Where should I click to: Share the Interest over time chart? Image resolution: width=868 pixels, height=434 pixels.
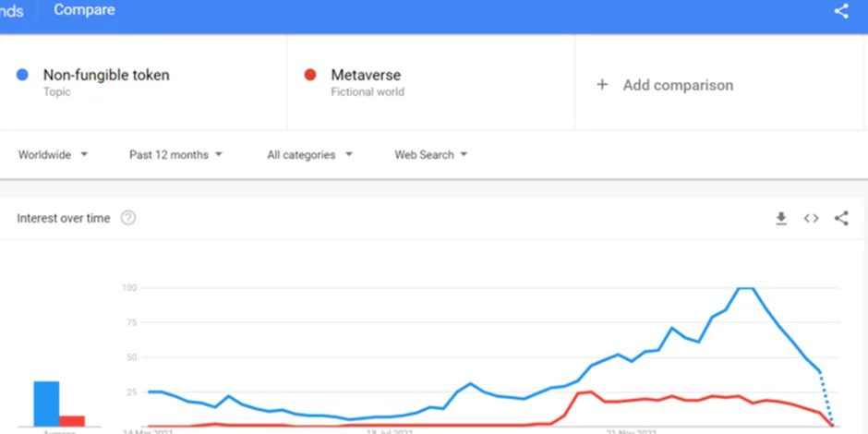841,219
